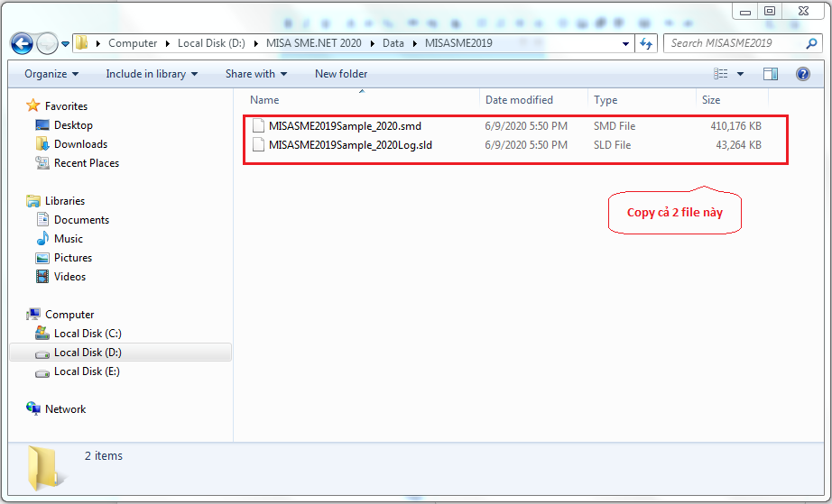Viewport: 832px width, 504px height.
Task: Click Network in navigation pane
Action: pyautogui.click(x=65, y=409)
